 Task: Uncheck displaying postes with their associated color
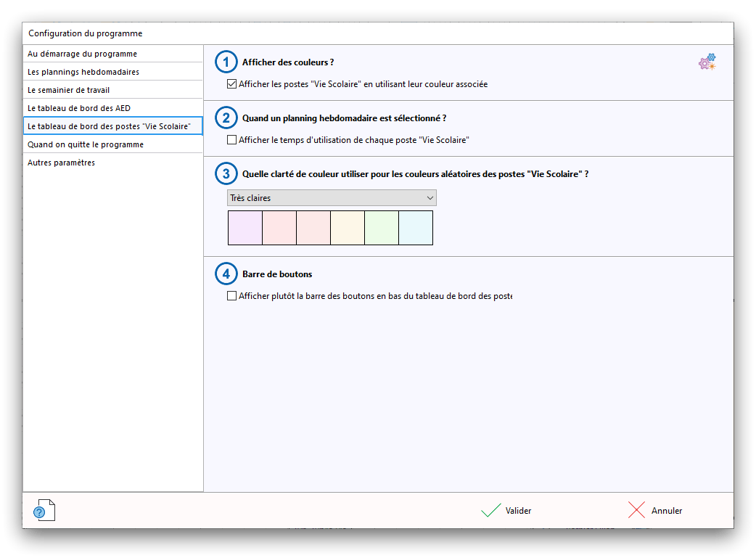232,84
